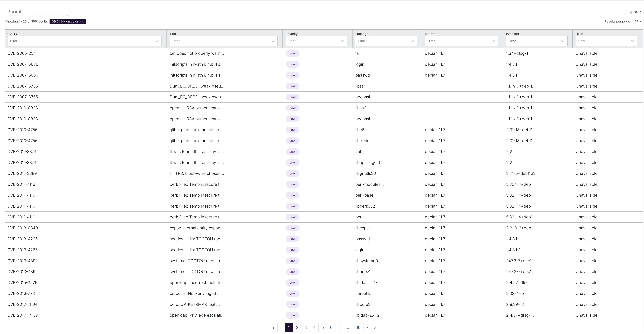Open the Title filter dropdown
644x334 pixels.
coord(223,41)
